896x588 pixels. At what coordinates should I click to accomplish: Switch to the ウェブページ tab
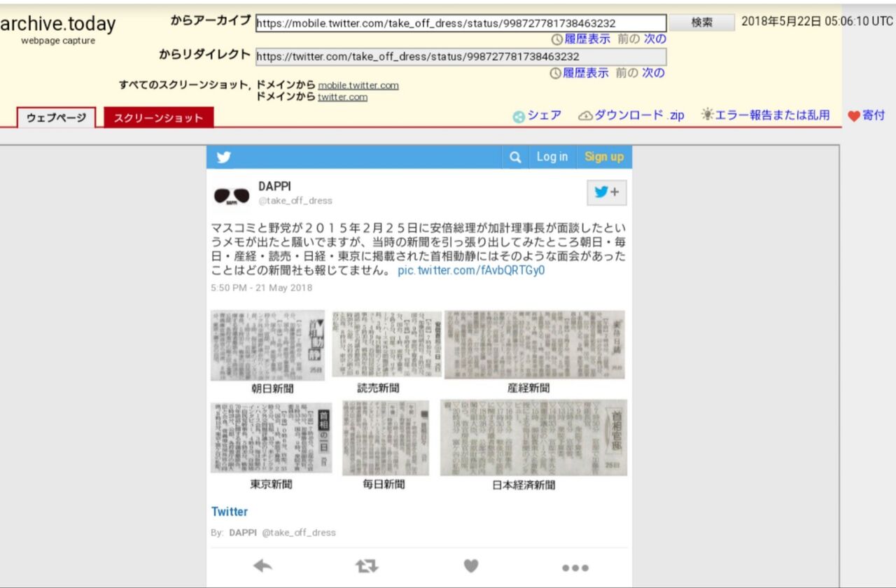click(x=57, y=118)
